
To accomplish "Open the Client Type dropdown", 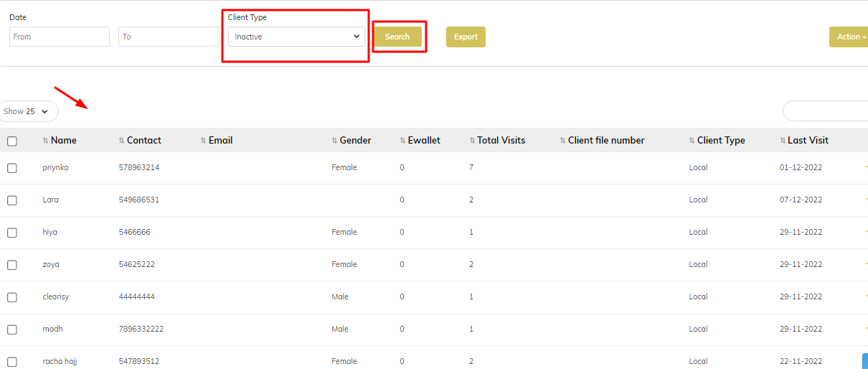I will (x=296, y=37).
